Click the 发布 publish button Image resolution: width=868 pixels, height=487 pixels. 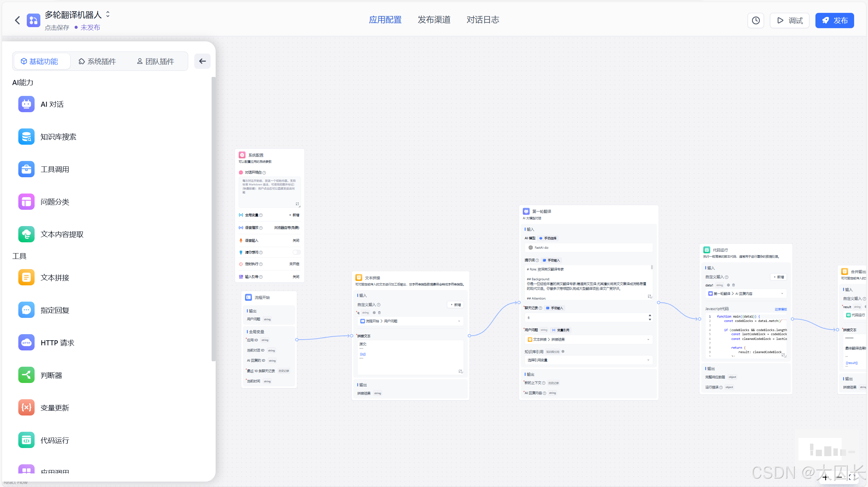(x=834, y=20)
